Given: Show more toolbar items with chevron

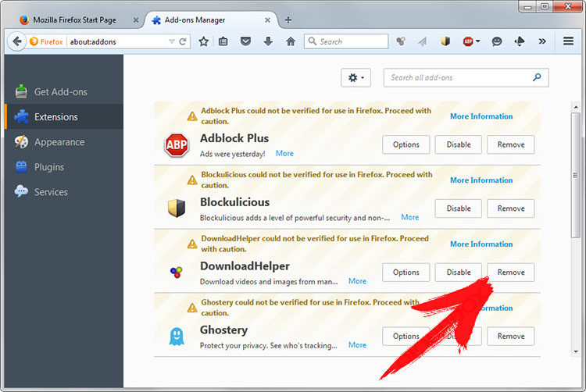Looking at the screenshot, I should click(x=542, y=41).
